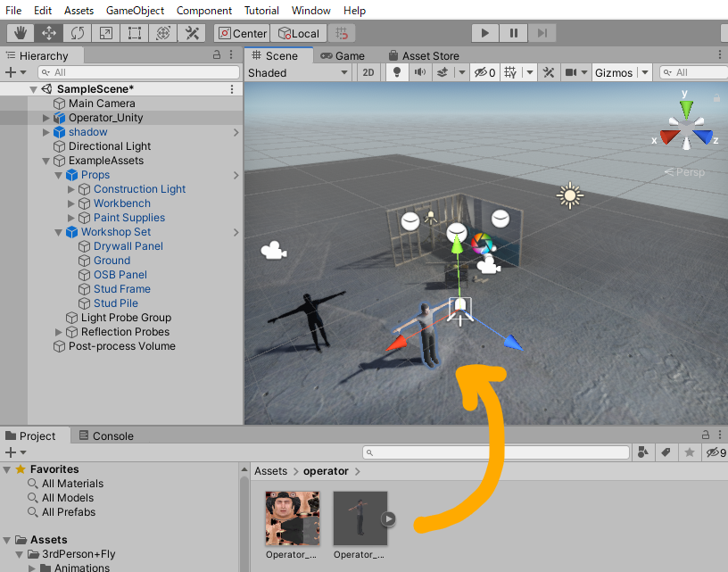Image resolution: width=728 pixels, height=572 pixels.
Task: Select the Operator face texture thumbnail
Action: pos(293,518)
